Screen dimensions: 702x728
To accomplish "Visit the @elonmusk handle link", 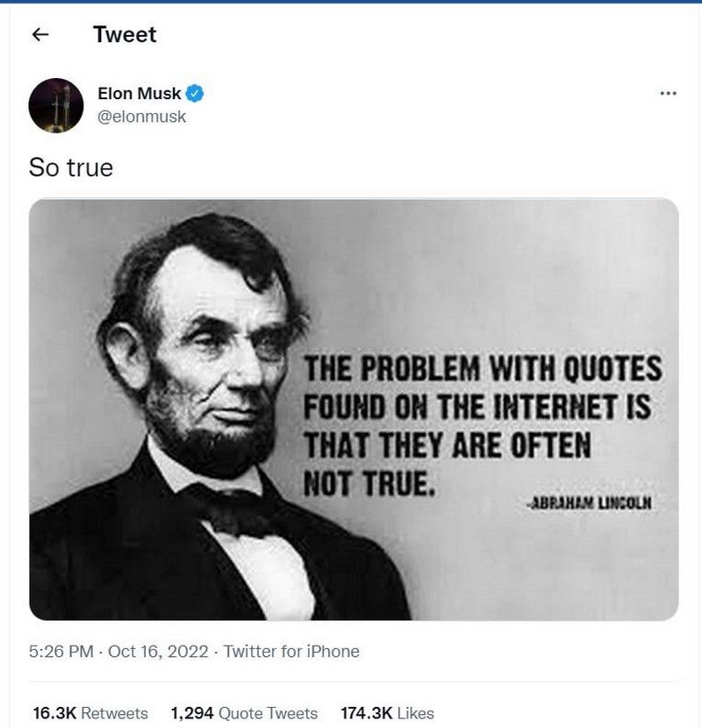I will click(x=142, y=116).
